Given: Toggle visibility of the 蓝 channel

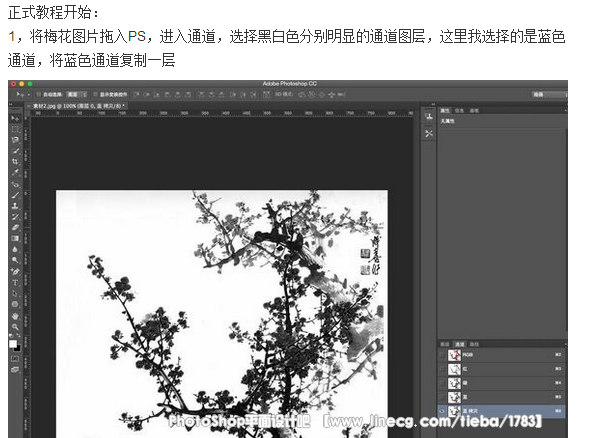Looking at the screenshot, I should tap(442, 397).
